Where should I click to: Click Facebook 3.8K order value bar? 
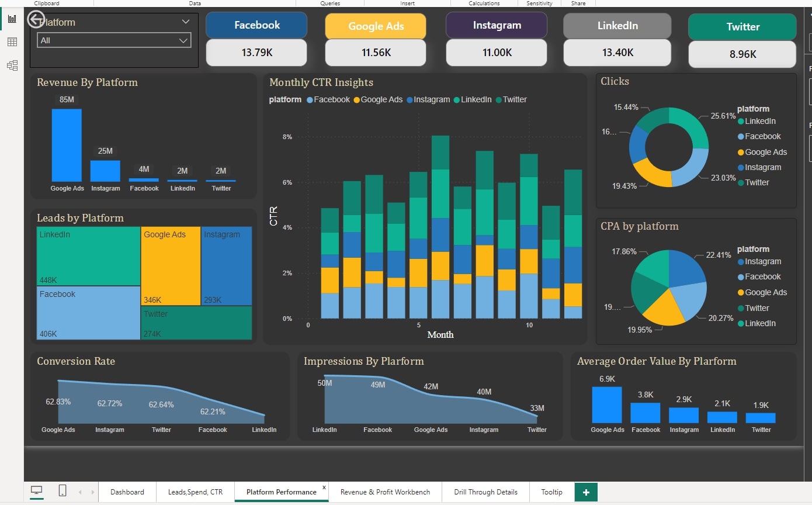coord(646,413)
